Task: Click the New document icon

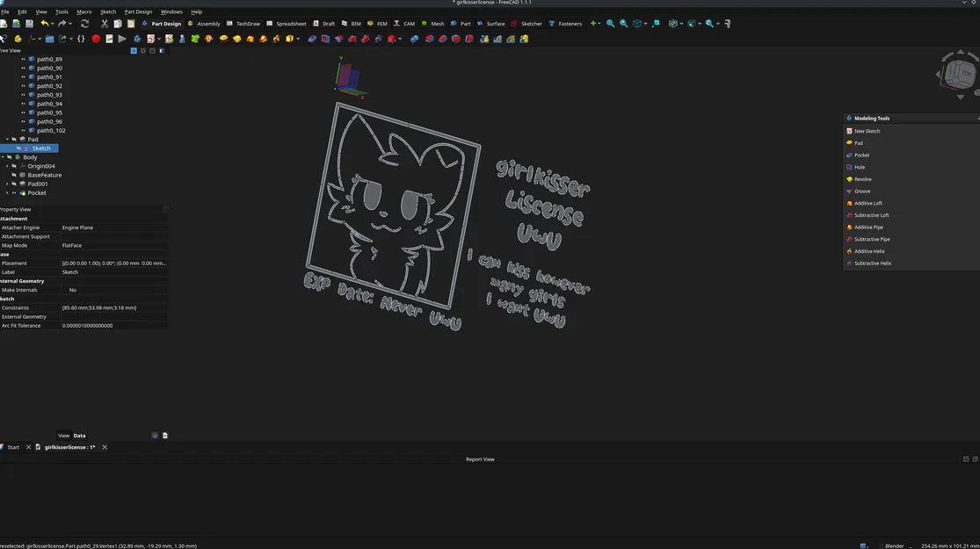Action: (4, 24)
